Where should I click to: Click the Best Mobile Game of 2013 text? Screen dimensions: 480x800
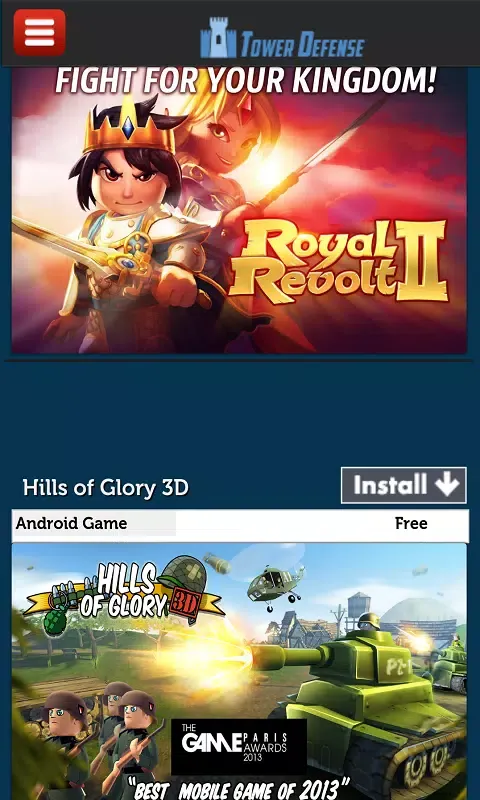(240, 788)
